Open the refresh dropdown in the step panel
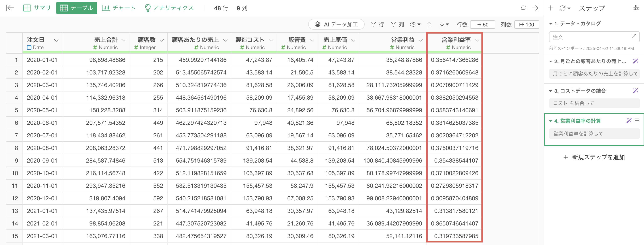644x245 pixels. coord(565,8)
